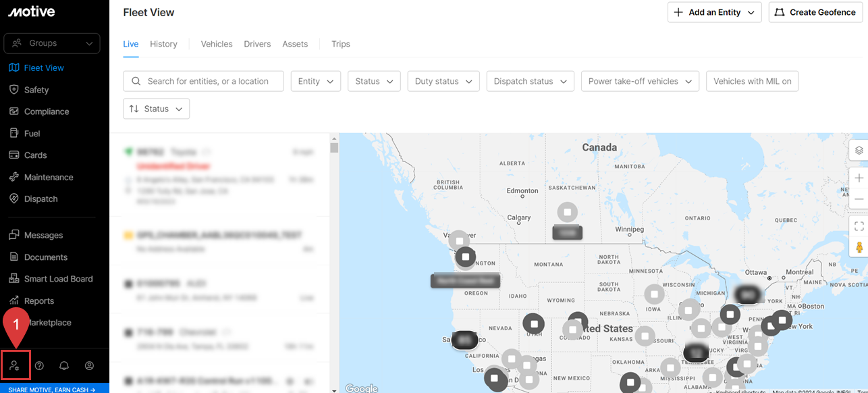Click the Reports chart icon

pos(13,300)
